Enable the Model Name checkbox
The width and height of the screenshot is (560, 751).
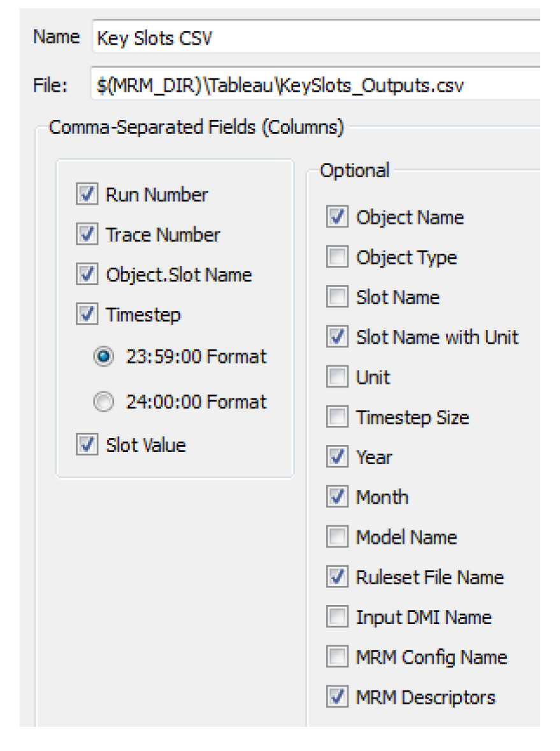337,537
